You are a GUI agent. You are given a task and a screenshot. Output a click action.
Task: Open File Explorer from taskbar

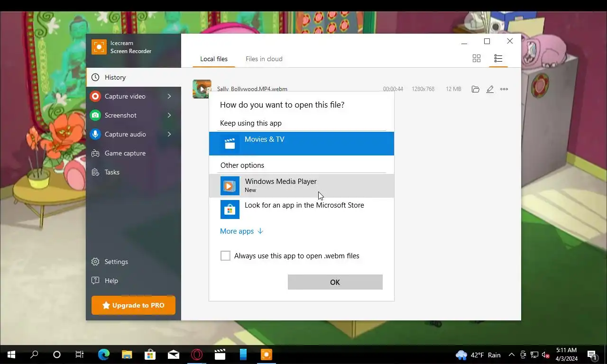click(x=127, y=355)
